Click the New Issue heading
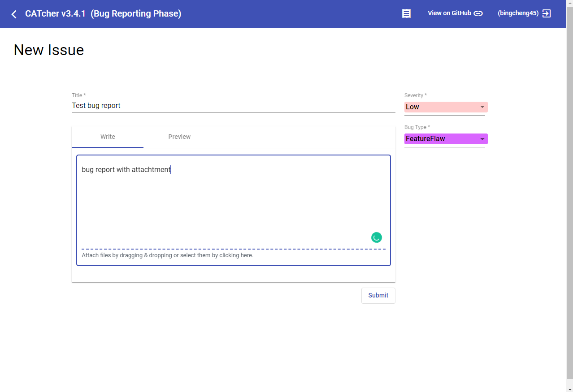 point(49,50)
